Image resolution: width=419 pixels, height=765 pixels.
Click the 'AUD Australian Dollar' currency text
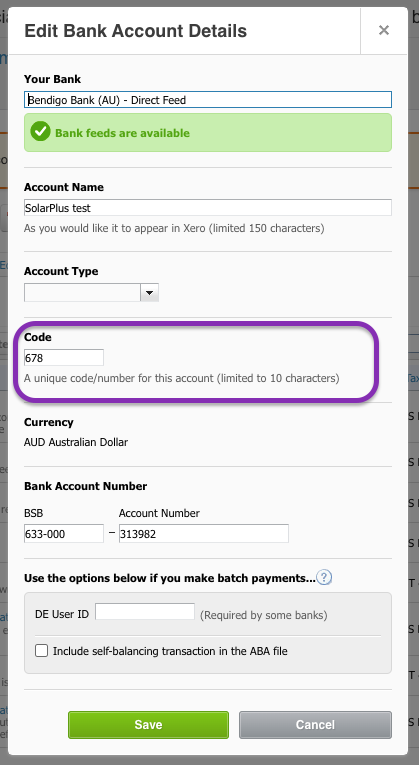tap(76, 443)
